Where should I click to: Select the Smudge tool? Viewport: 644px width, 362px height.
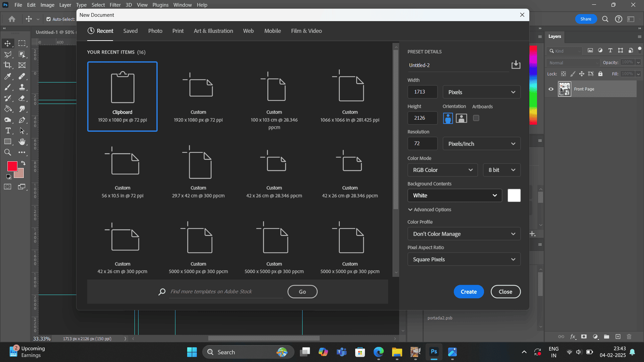point(22,109)
